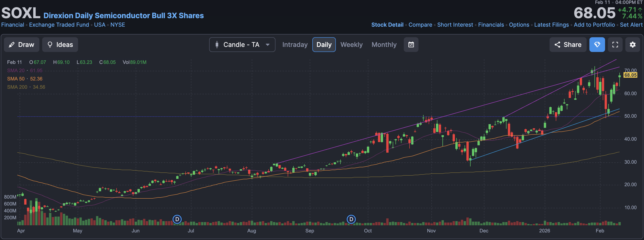Viewport: 644px width, 240px height.
Task: Click the lightbulb icon on Ideas button
Action: (50, 45)
